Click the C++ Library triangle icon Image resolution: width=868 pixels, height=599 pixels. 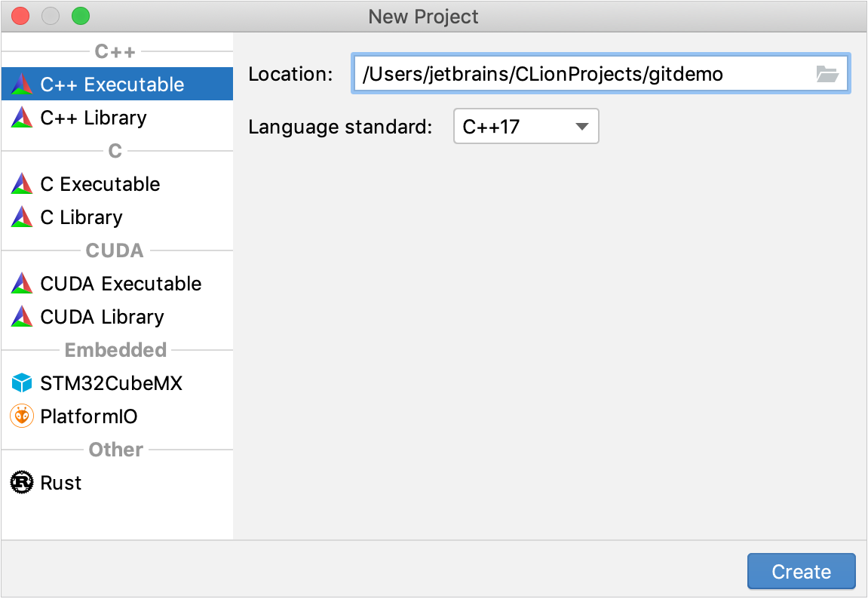coord(22,118)
